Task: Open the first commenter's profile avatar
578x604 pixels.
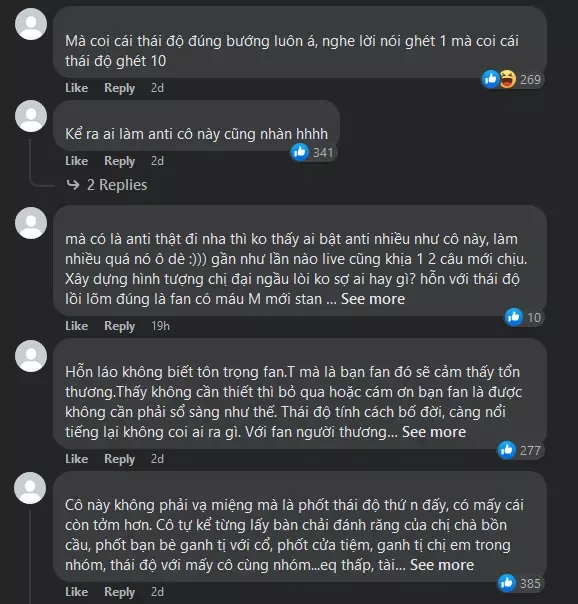Action: (x=31, y=24)
